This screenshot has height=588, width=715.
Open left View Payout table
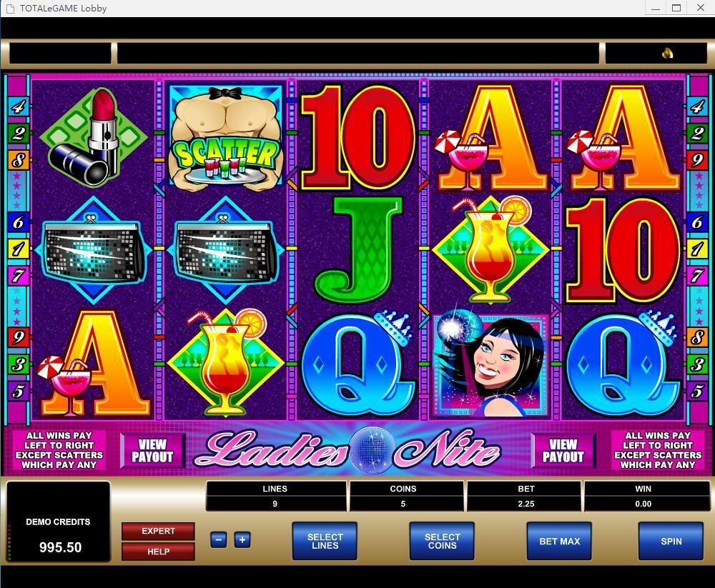tap(152, 451)
